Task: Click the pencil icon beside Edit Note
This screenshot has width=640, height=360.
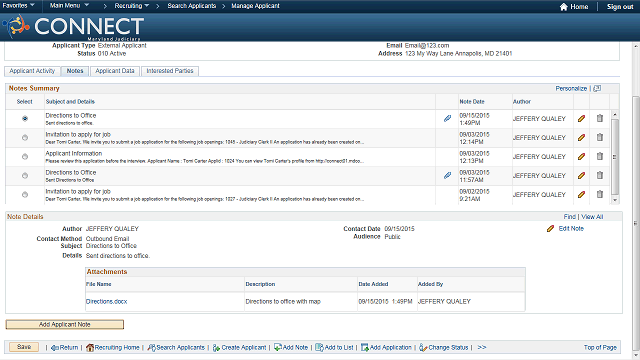Action: (x=550, y=229)
